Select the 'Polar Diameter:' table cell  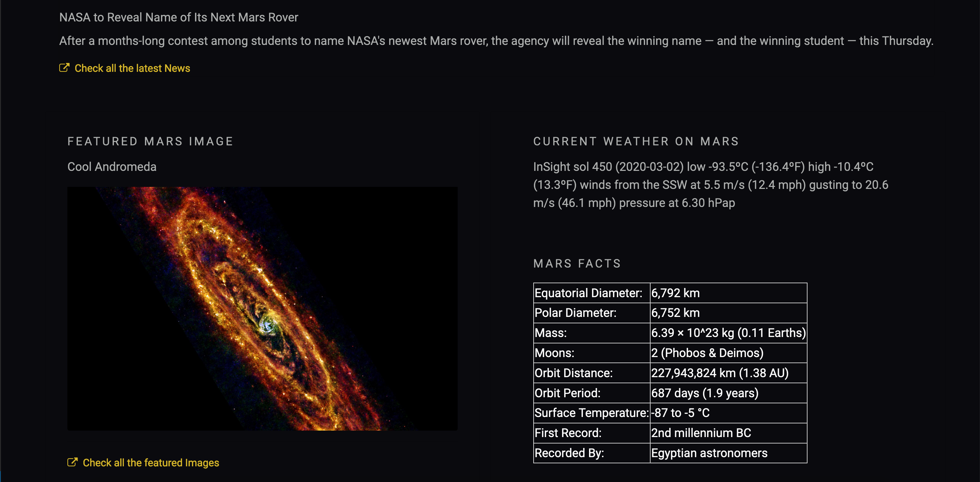point(592,313)
